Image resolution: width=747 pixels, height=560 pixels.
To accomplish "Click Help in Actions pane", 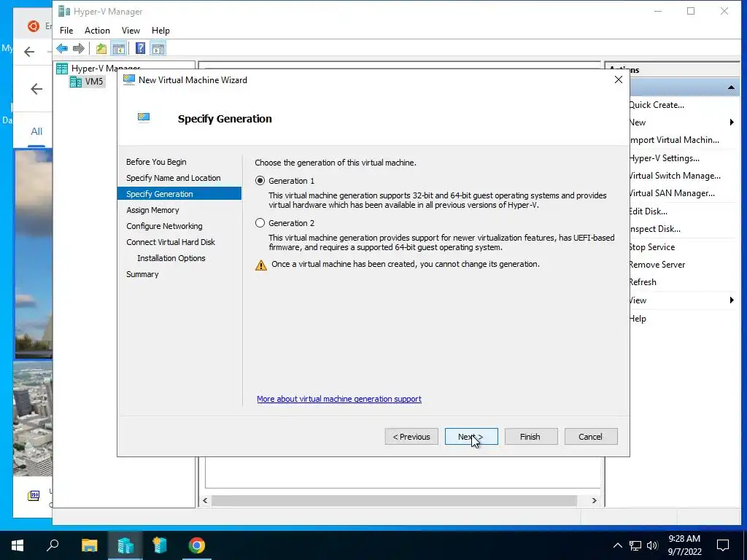I will pos(638,319).
